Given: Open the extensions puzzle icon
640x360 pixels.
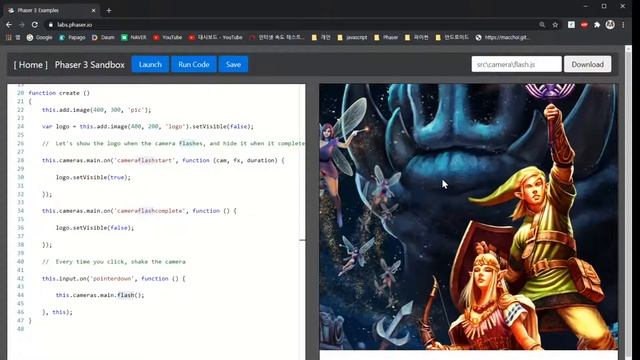Looking at the screenshot, I should pyautogui.click(x=597, y=25).
